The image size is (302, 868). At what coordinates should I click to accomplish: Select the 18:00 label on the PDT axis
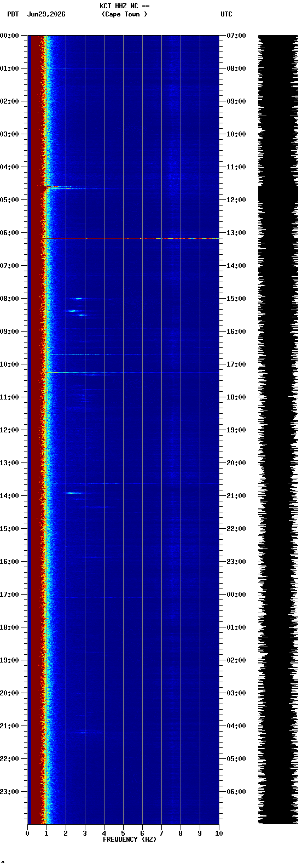pos(9,627)
